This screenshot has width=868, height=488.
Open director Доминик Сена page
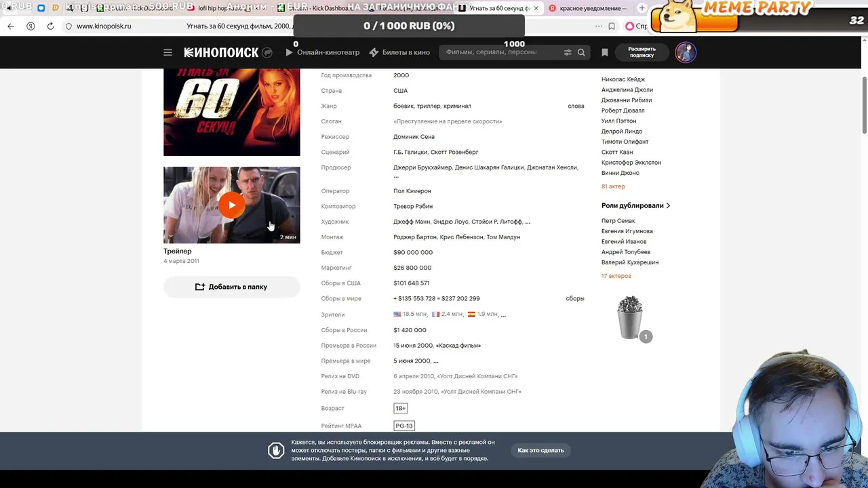click(414, 137)
